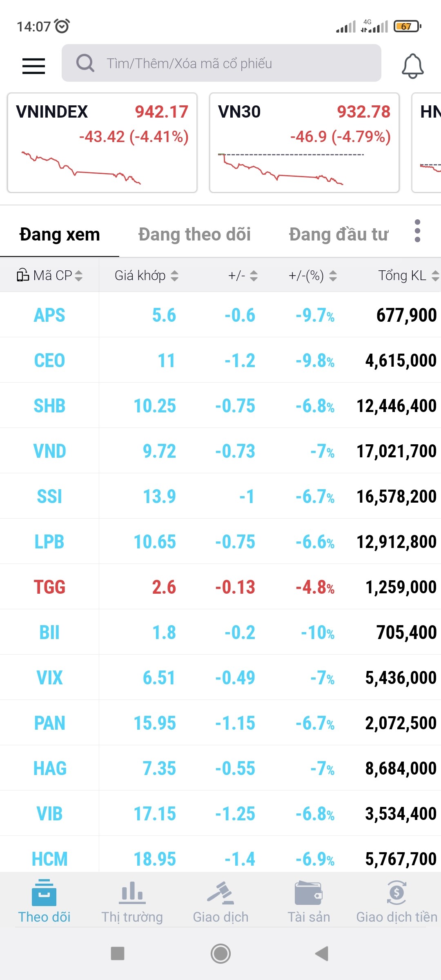Image resolution: width=441 pixels, height=980 pixels.
Task: Open the TGG stock symbol
Action: coord(49,587)
